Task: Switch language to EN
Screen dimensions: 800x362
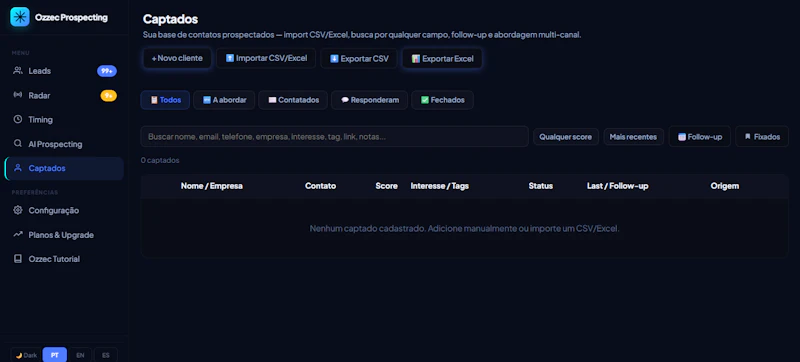Action: (80, 355)
